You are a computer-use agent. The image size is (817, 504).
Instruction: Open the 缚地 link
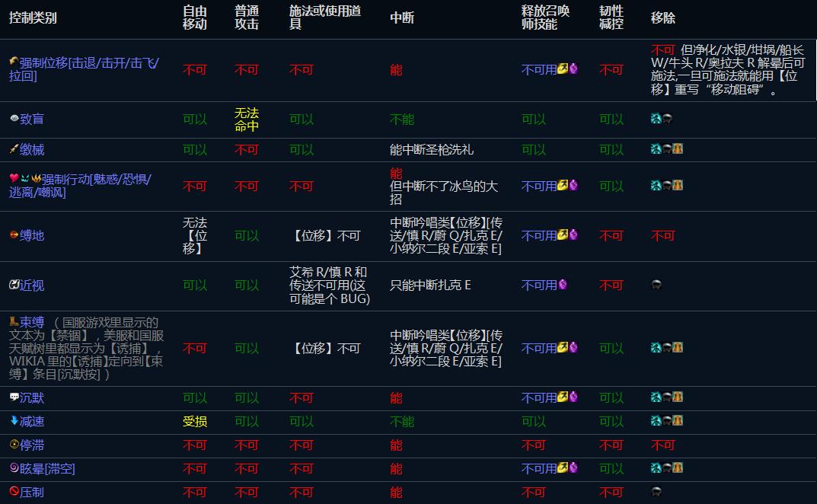click(x=32, y=235)
